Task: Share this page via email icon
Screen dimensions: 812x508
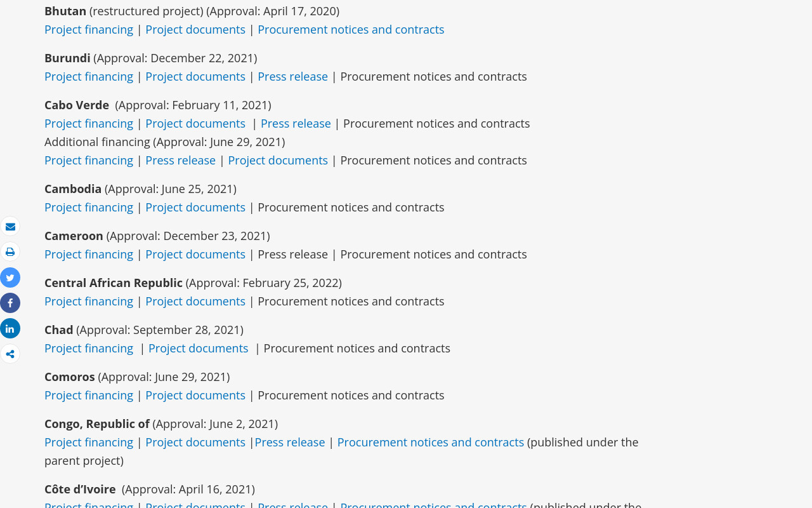Action: (10, 227)
